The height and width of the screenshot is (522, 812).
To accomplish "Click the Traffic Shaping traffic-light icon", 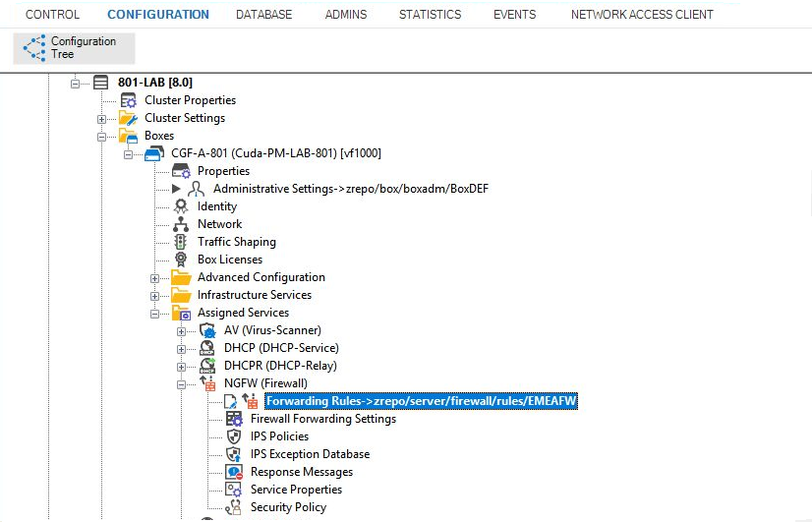I will [x=180, y=242].
